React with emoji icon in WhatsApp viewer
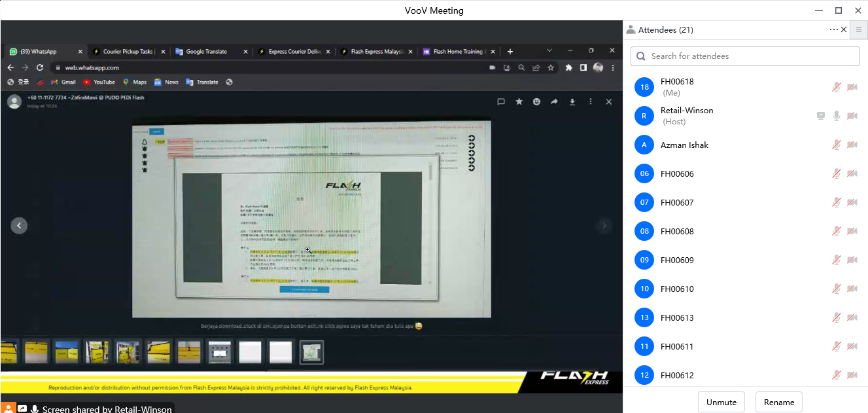 coord(537,101)
